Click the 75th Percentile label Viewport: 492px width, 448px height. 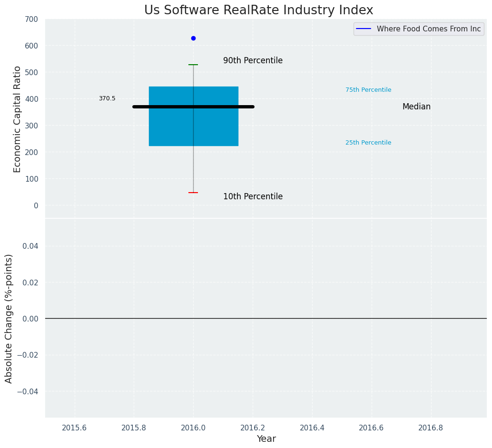368,90
